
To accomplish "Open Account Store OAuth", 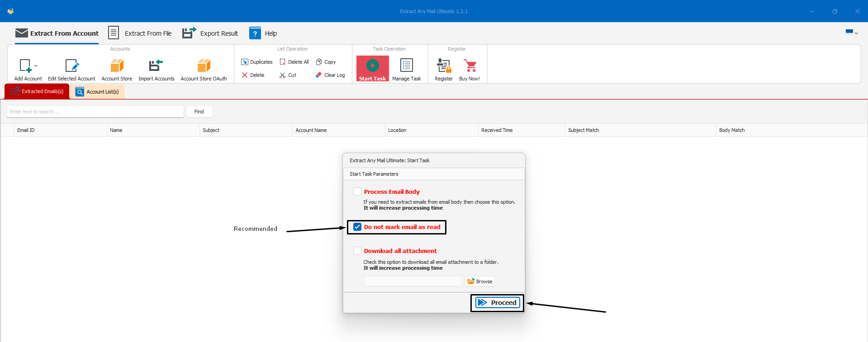I will [204, 66].
